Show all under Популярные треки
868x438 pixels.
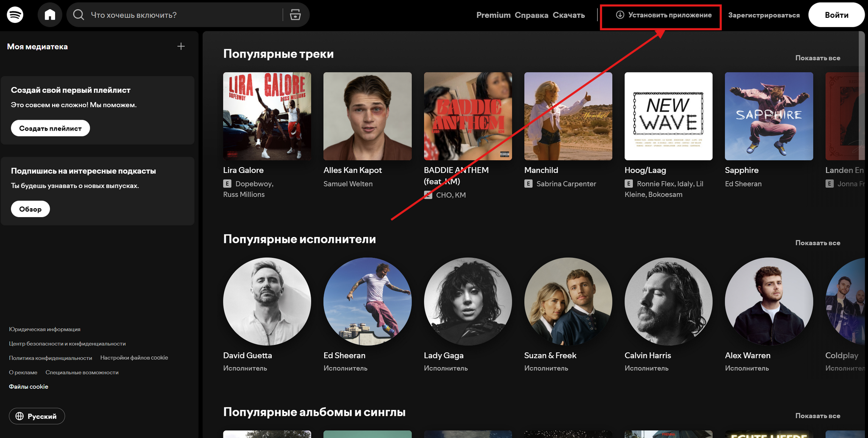[818, 58]
